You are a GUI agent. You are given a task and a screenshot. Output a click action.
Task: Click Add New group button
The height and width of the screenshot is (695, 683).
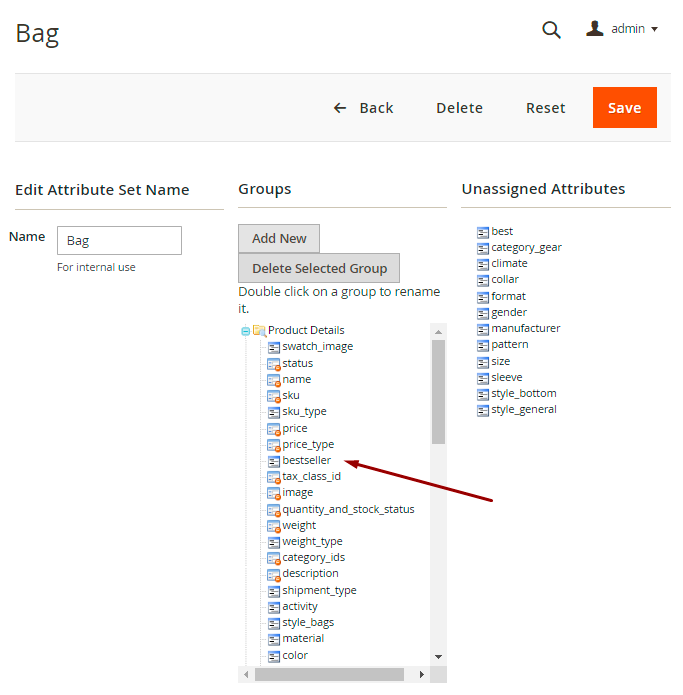point(279,238)
